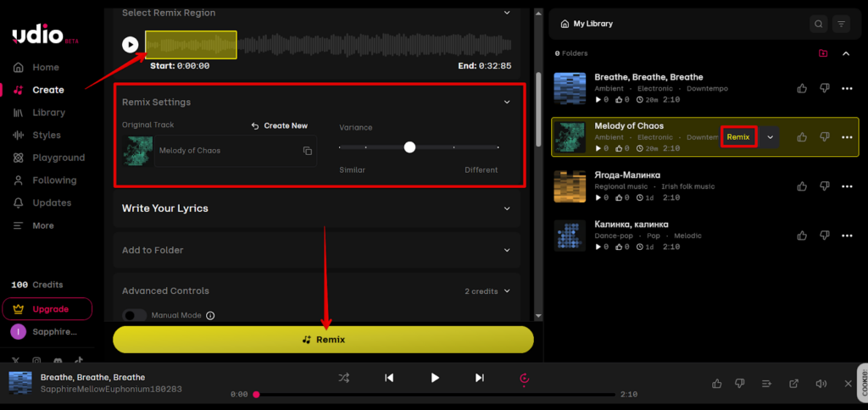868x410 pixels.
Task: Click the volume icon in player
Action: [x=821, y=384]
